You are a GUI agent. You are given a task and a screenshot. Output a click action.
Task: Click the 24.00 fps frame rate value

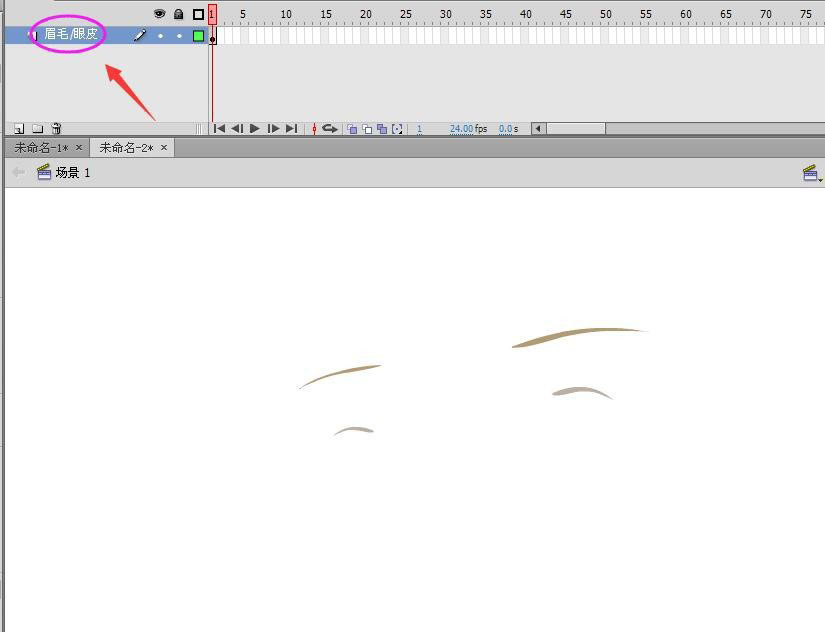461,129
